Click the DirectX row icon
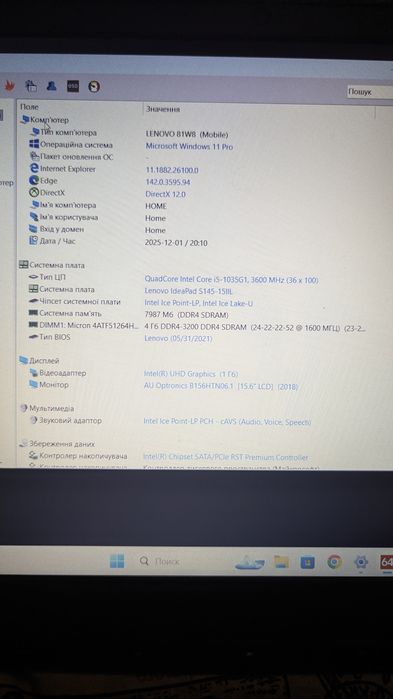This screenshot has height=699, width=393. coord(34,193)
